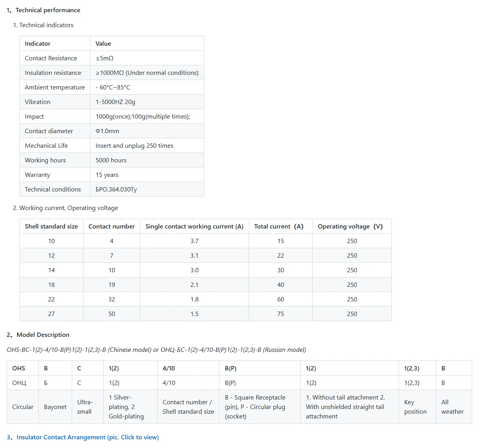Click the Bayonet description cell
This screenshot has height=448, width=488.
[x=55, y=407]
